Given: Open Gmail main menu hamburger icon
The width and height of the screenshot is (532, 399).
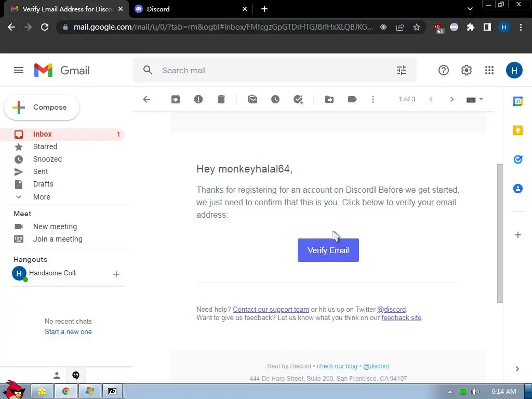Looking at the screenshot, I should click(x=19, y=70).
